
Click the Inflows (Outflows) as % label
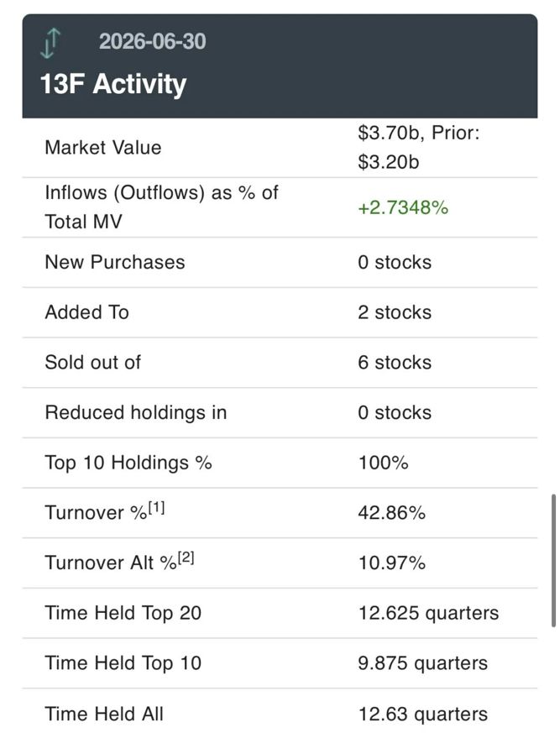coord(161,192)
